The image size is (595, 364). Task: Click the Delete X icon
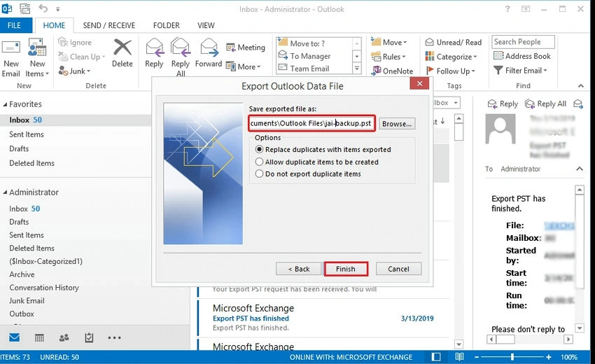tap(122, 47)
